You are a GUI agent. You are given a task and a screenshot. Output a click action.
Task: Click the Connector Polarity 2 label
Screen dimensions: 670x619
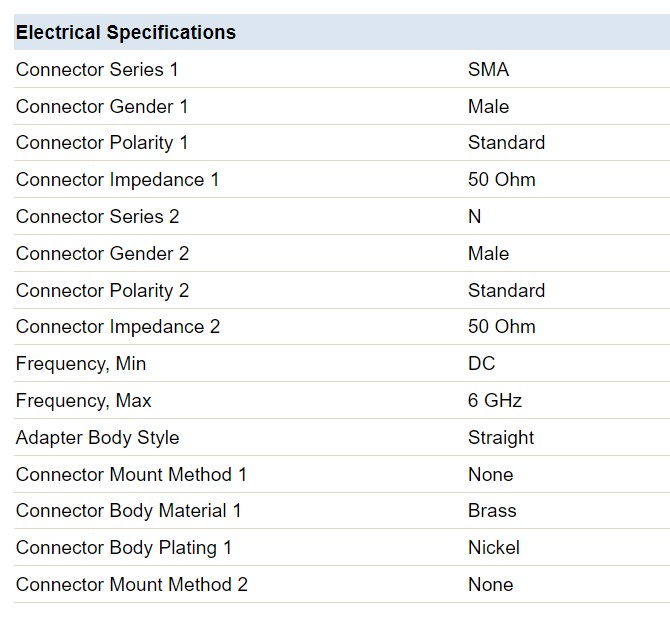click(102, 291)
